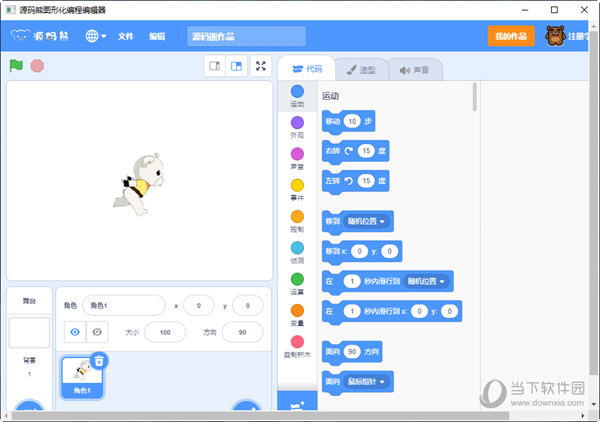
Task: Select the 运算 green category
Action: tap(297, 284)
